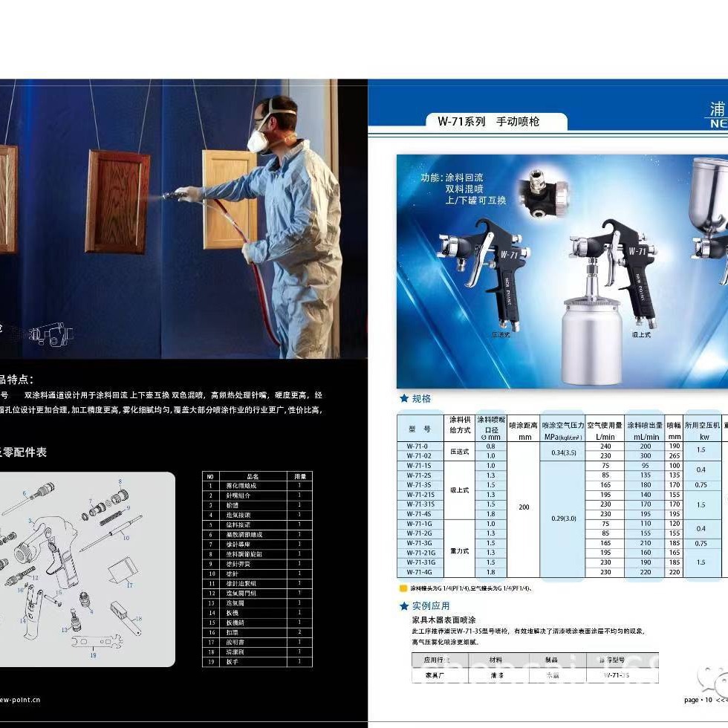Click the 压送式 W-71 spray gun photo
This screenshot has height=728, width=728.
click(x=485, y=274)
